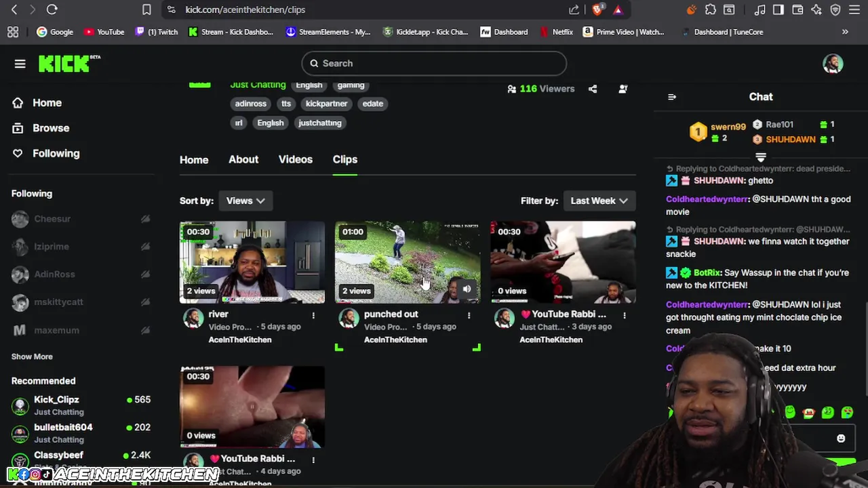Open the music note playlist icon

click(760, 9)
